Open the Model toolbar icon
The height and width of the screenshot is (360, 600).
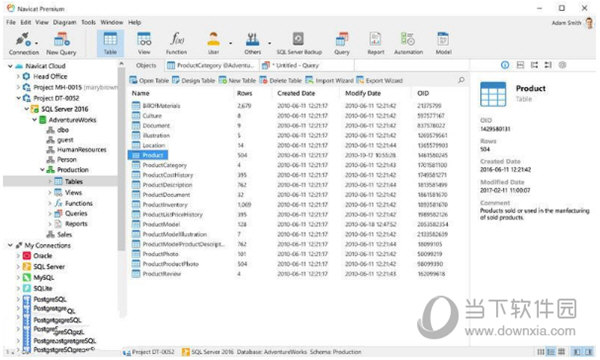443,44
